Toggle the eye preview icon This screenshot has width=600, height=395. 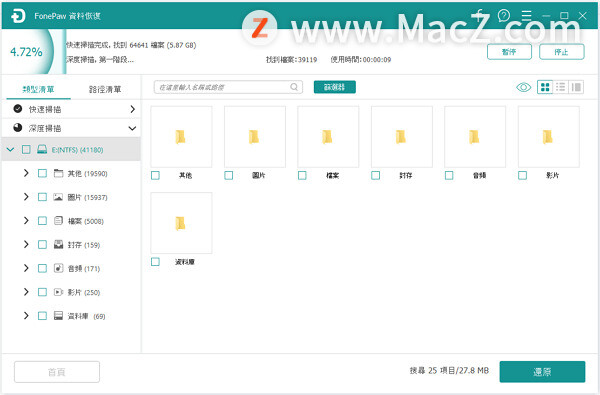tap(523, 87)
